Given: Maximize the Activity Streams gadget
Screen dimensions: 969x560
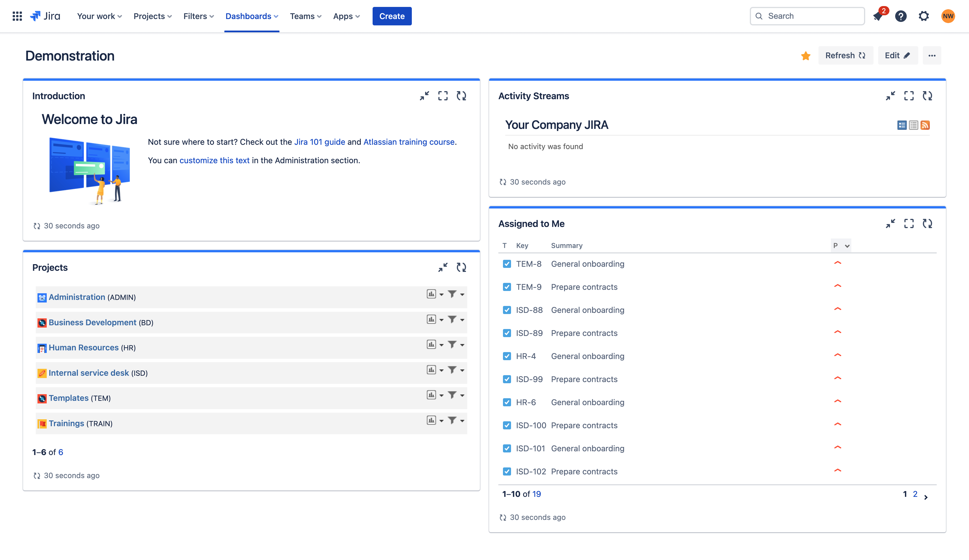Looking at the screenshot, I should [909, 96].
